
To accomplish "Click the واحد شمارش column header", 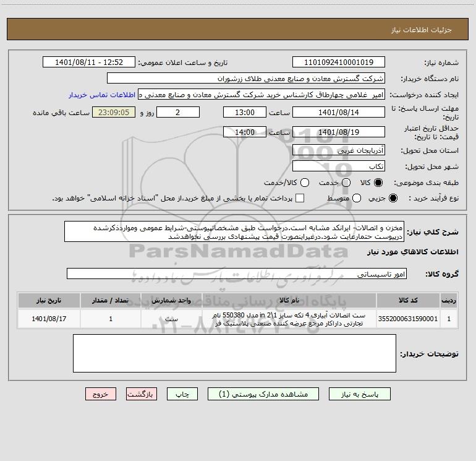I will click(x=171, y=300).
